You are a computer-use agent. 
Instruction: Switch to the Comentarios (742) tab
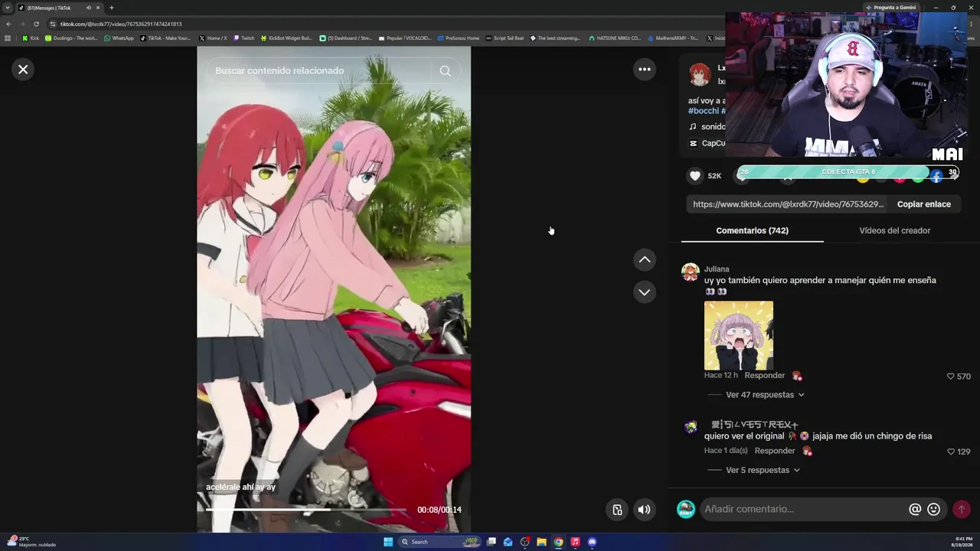[752, 230]
